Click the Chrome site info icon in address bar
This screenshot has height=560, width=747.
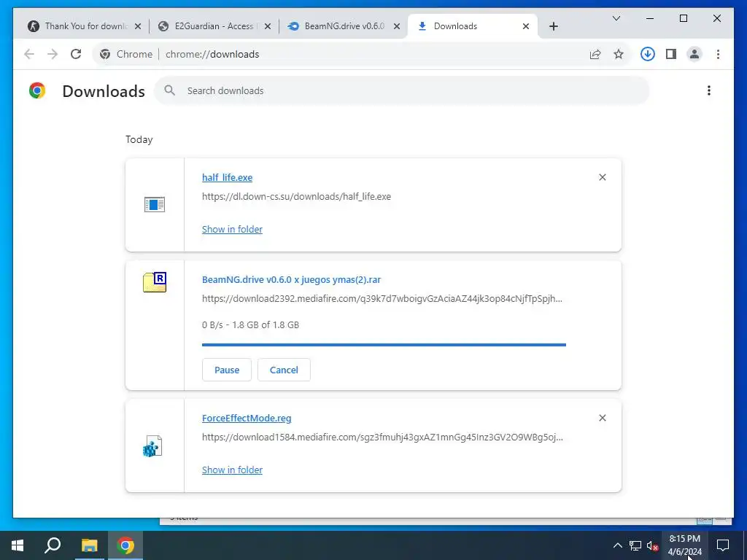point(105,54)
